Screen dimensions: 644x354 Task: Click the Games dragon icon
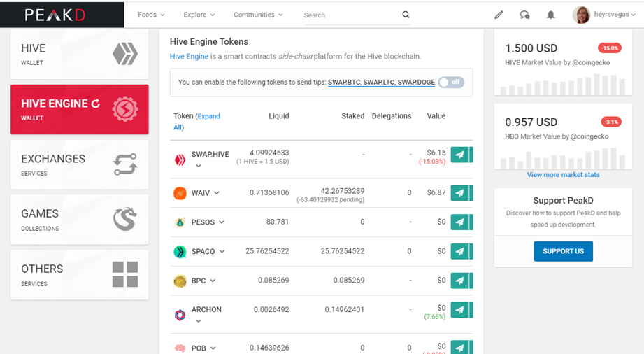click(x=125, y=219)
